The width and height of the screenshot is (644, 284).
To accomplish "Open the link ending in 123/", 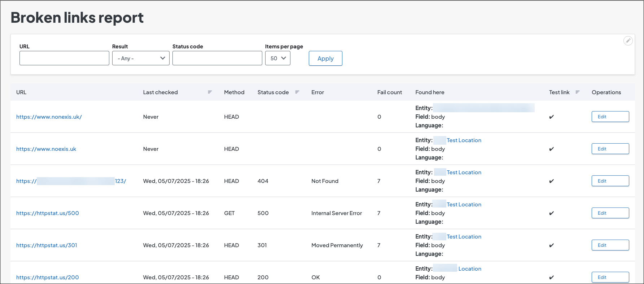I will (x=71, y=181).
